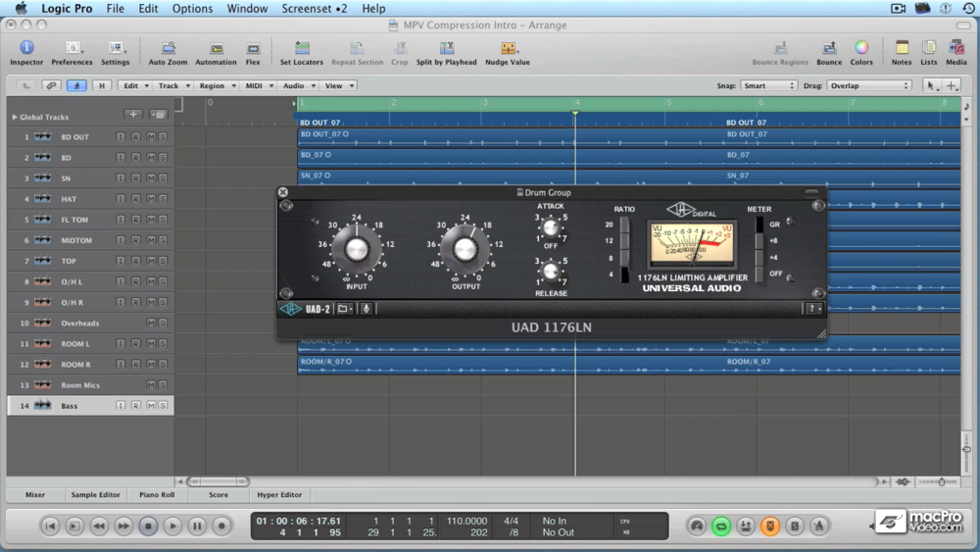Click the UAD-2 logo icon
Viewport: 980px width, 552px height.
[x=291, y=309]
